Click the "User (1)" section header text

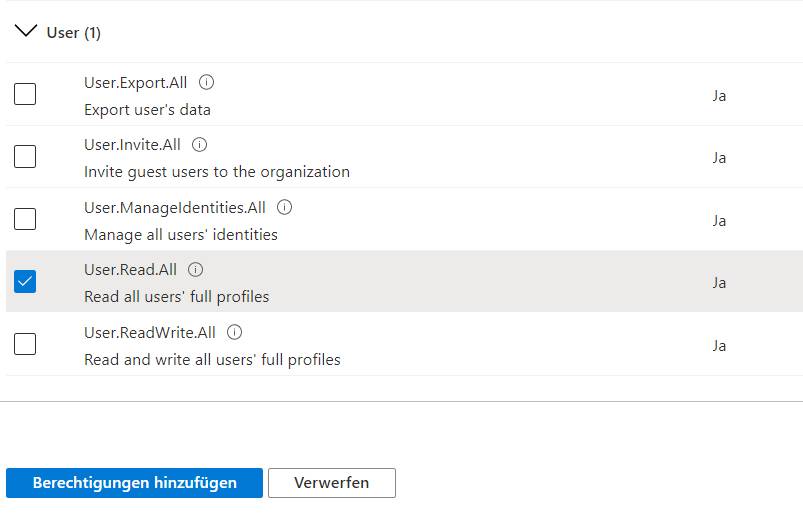(74, 33)
